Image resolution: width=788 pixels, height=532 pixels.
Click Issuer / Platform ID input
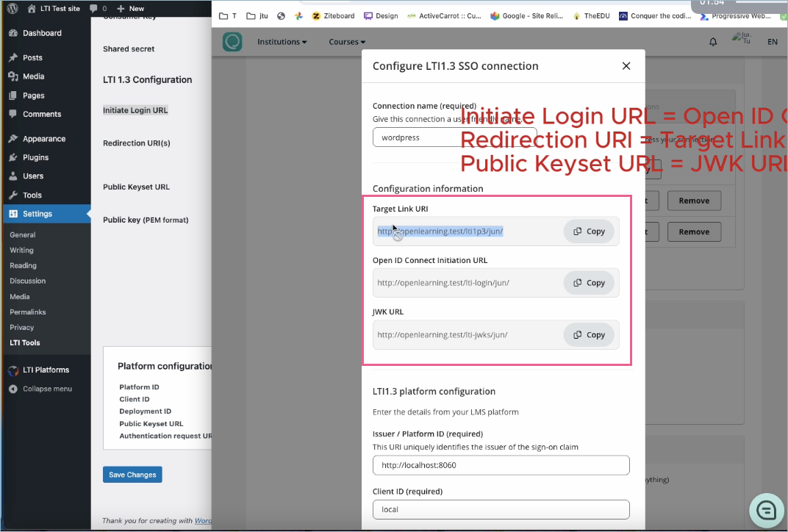501,465
